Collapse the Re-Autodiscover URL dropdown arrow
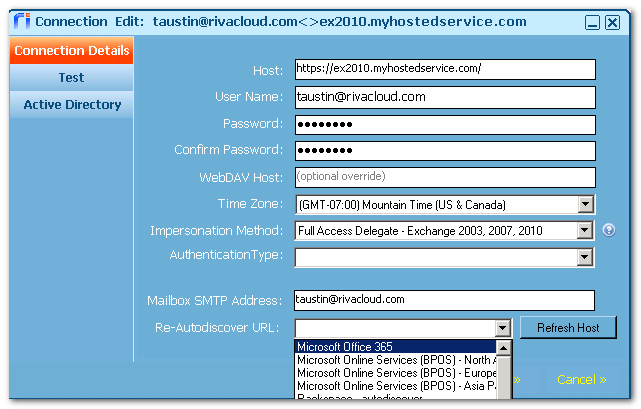Viewport: 641px width, 409px height. coord(502,328)
